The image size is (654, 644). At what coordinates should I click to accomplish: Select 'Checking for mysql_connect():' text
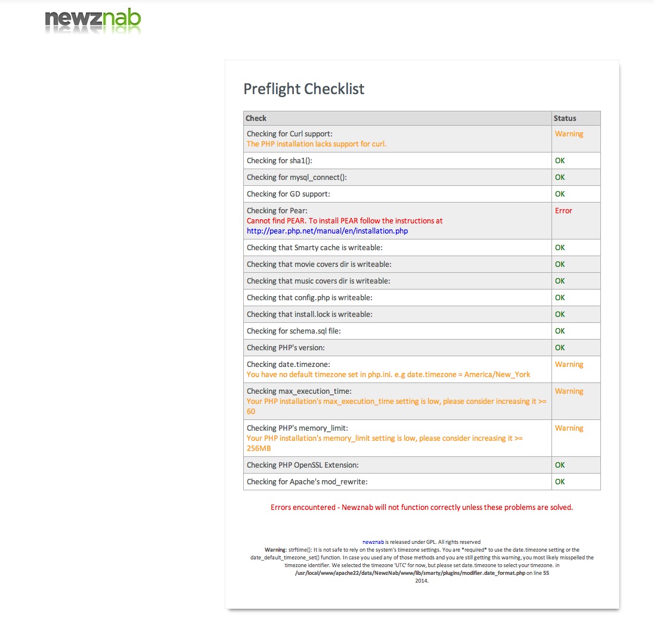[x=296, y=177]
